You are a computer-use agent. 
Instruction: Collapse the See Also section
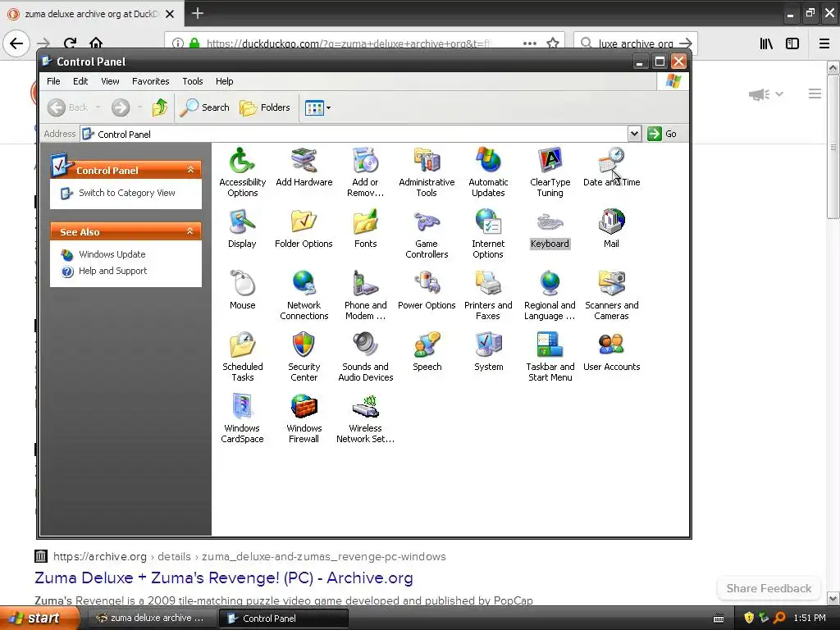pos(189,231)
